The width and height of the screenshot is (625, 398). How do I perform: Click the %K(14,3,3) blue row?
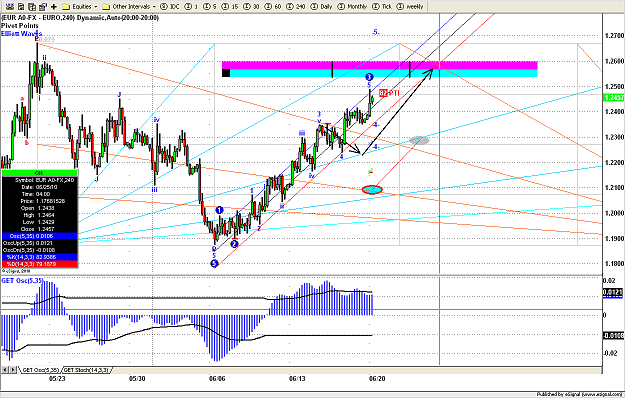pos(39,257)
